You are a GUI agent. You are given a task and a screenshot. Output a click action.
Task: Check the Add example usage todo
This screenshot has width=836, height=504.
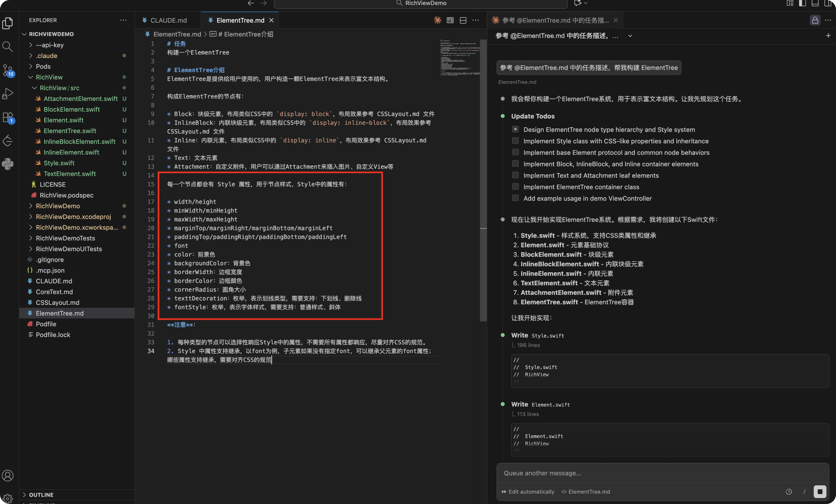[x=515, y=198]
